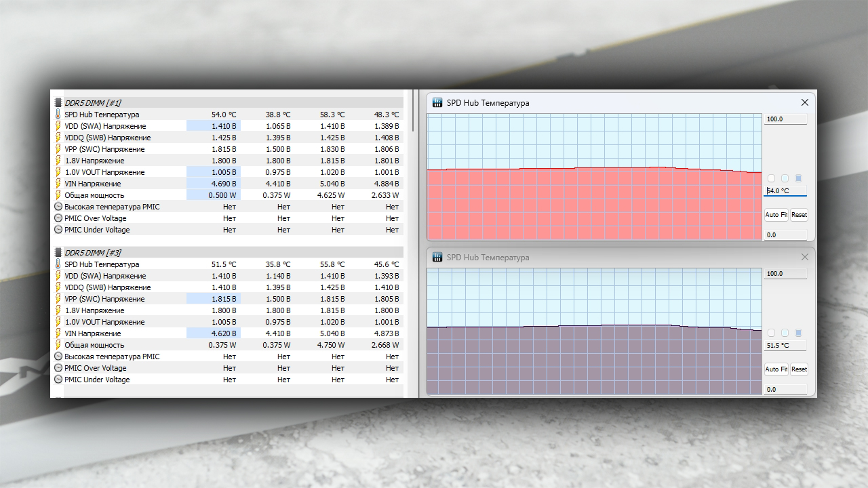Click the 1.0V VOUT bolt icon under DIMM [#3]
The image size is (868, 488).
tap(58, 322)
